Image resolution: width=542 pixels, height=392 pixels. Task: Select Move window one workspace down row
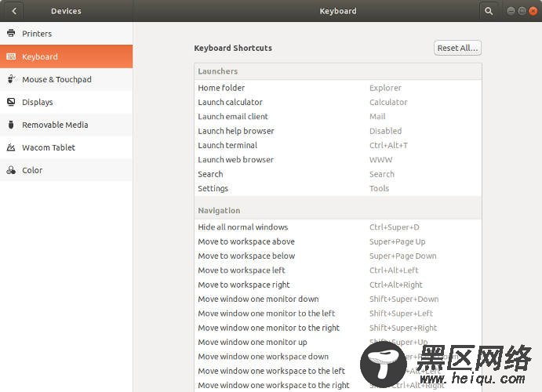tap(338, 357)
